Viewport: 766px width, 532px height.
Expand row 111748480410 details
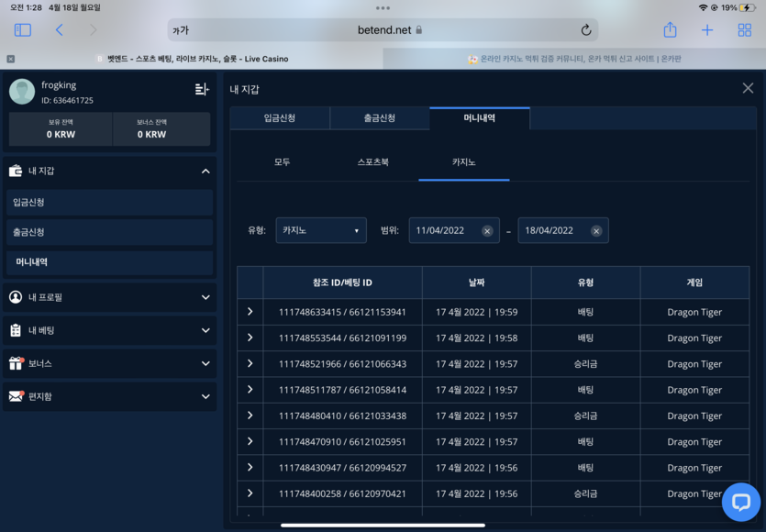pos(250,416)
